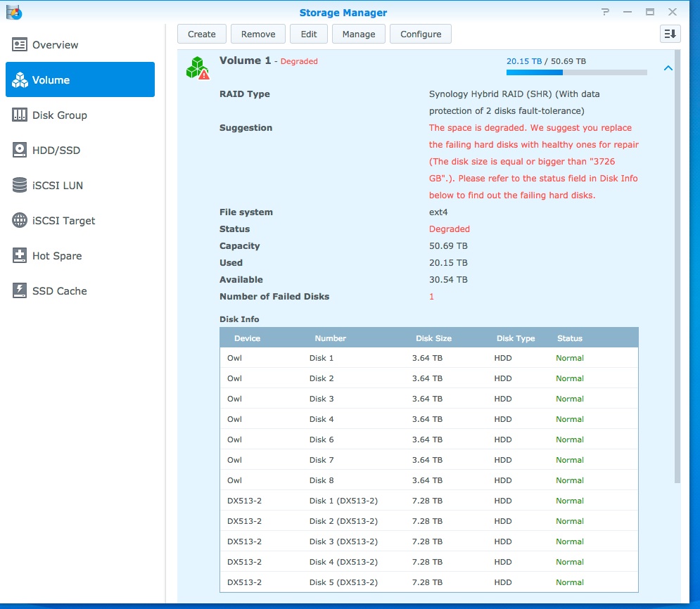Viewport: 700px width, 609px height.
Task: Select the Disk 1 (DX513-2) row
Action: [429, 501]
